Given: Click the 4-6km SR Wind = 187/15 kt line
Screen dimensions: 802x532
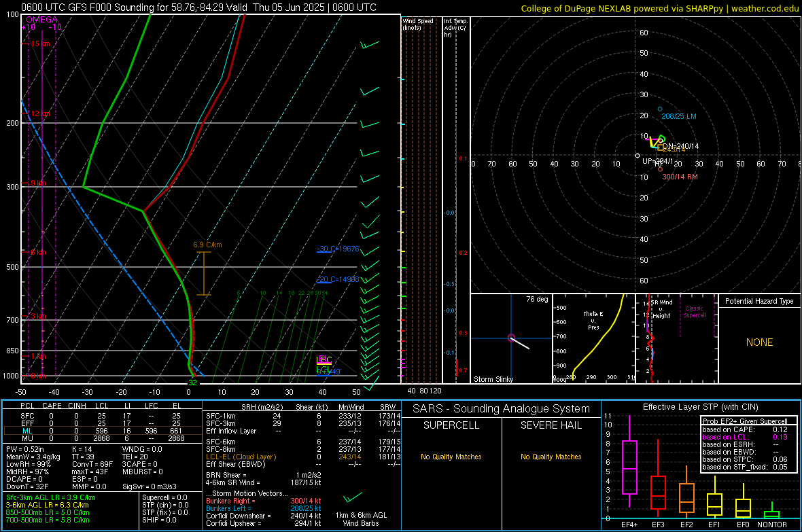Looking at the screenshot, I should 264,482.
